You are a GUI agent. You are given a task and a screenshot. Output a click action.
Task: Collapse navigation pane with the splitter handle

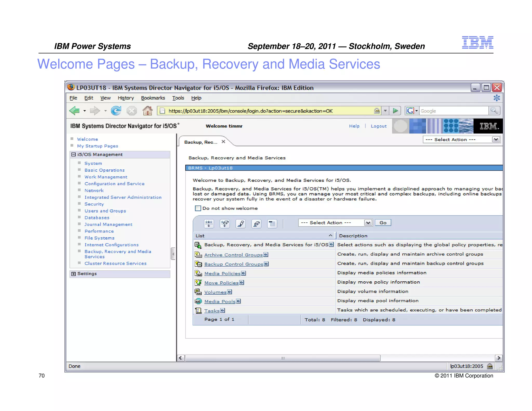pos(173,254)
